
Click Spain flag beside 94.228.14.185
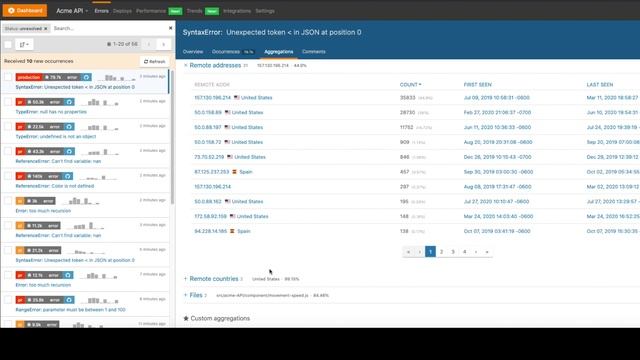click(x=232, y=231)
